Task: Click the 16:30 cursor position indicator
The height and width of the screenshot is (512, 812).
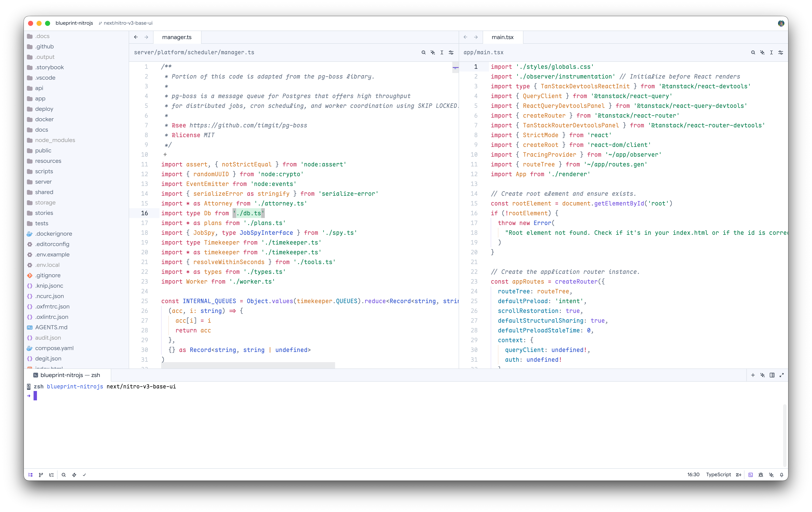Action: pyautogui.click(x=693, y=475)
